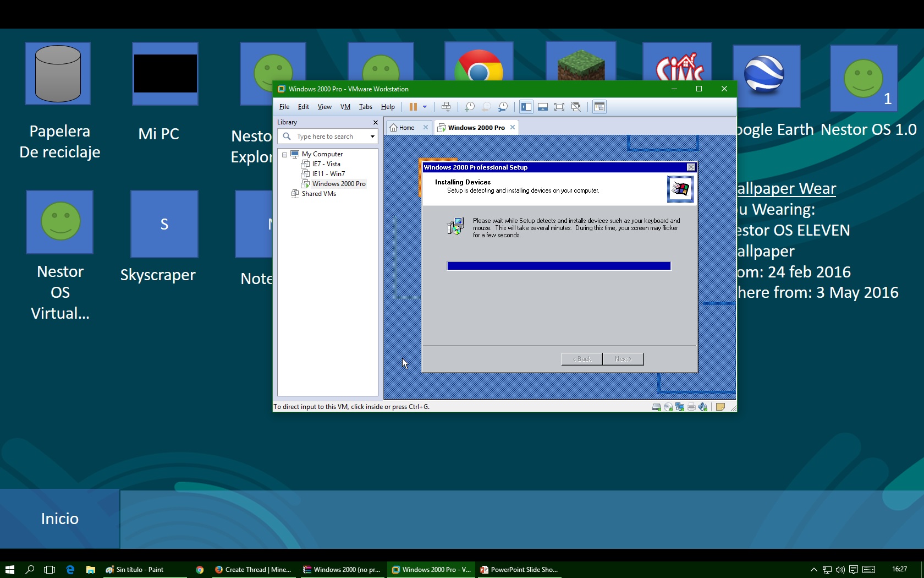Click the Unity mode icon
Image resolution: width=924 pixels, height=578 pixels.
pos(576,107)
